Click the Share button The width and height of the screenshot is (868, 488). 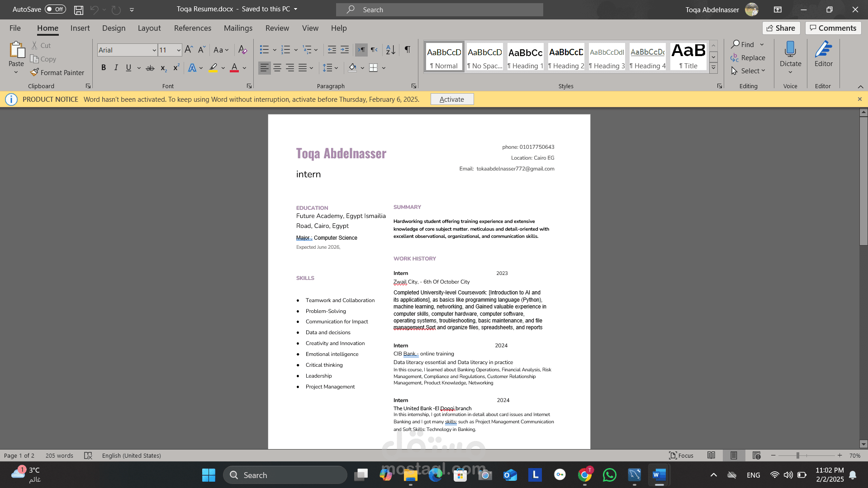781,28
